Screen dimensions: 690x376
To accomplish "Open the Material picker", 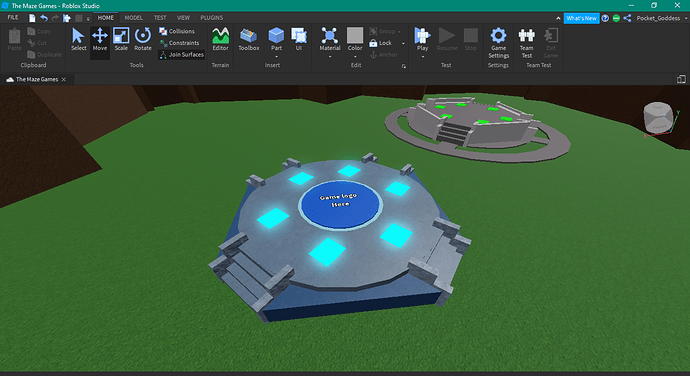I will 330,40.
